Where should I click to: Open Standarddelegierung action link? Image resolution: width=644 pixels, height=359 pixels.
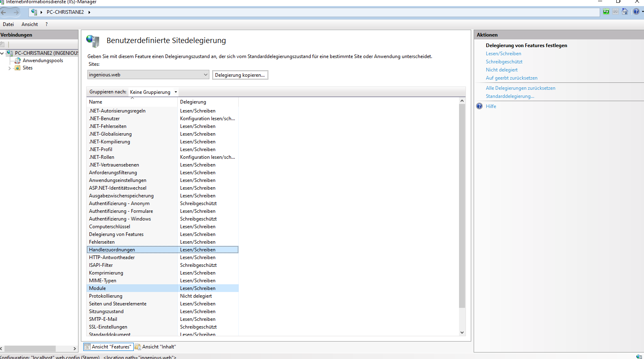point(510,96)
